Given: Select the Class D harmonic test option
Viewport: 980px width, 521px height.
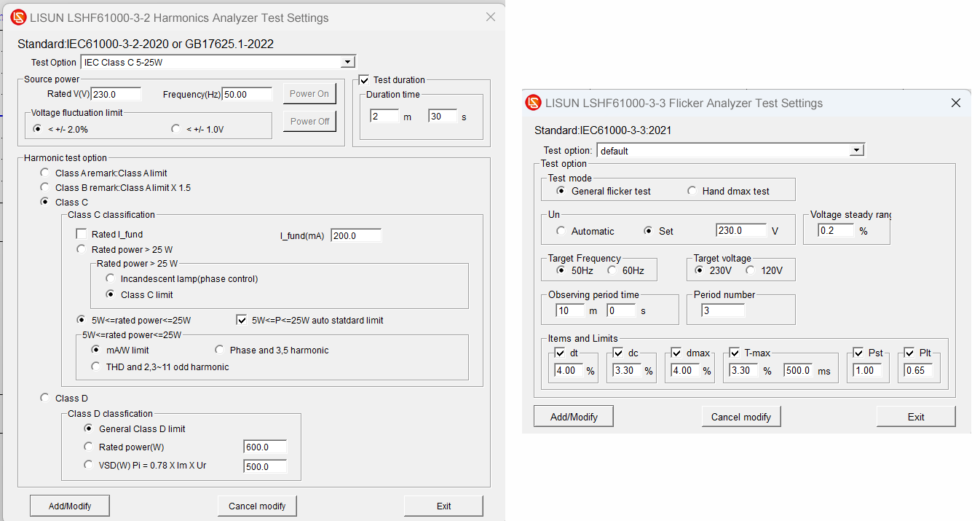Looking at the screenshot, I should click(x=44, y=398).
